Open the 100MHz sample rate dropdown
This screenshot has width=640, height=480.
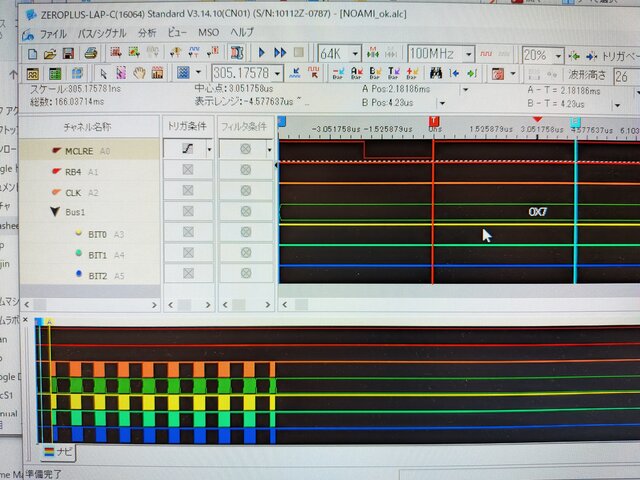coord(440,53)
